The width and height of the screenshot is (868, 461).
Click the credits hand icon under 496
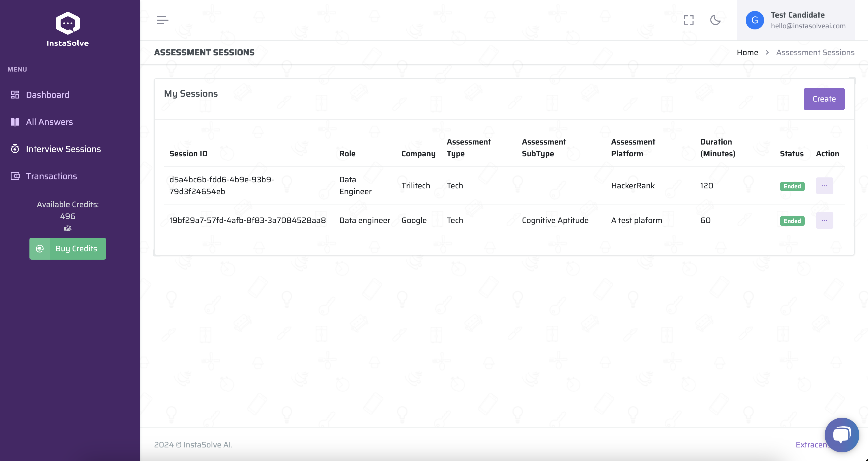tap(68, 228)
